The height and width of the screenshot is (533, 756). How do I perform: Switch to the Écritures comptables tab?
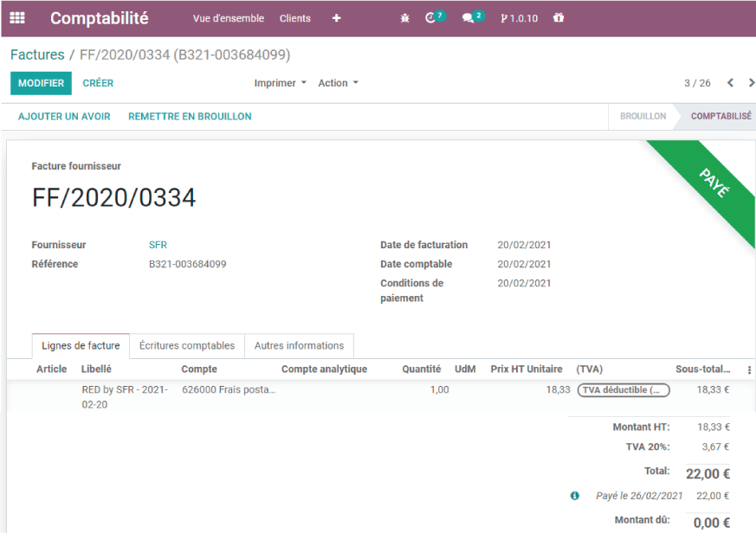click(187, 345)
